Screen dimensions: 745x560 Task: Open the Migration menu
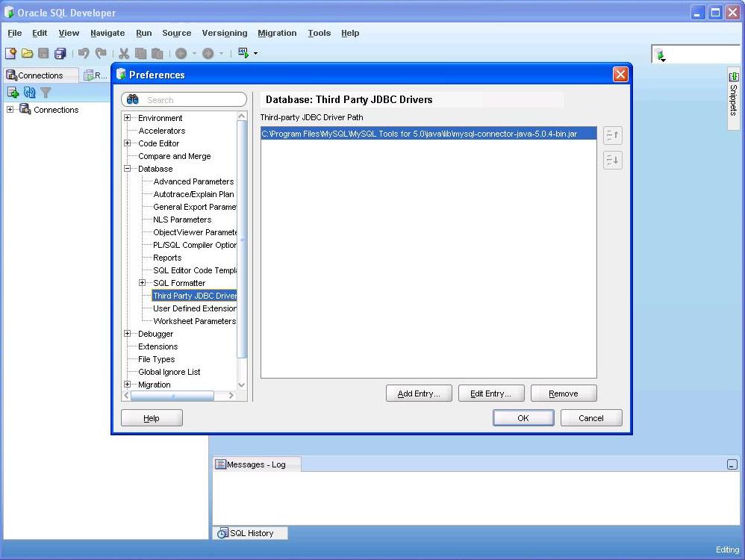277,33
